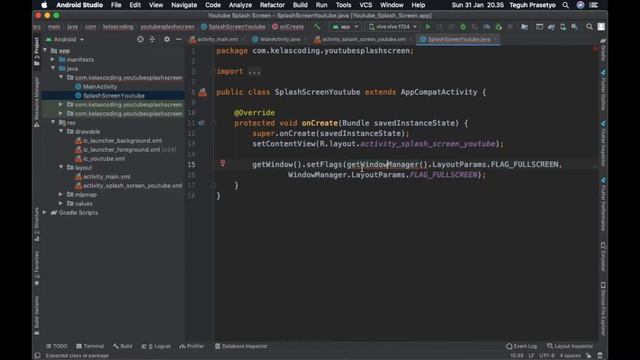Open the Project tool window side tab
Screen dimensions: 640x360
click(x=37, y=51)
